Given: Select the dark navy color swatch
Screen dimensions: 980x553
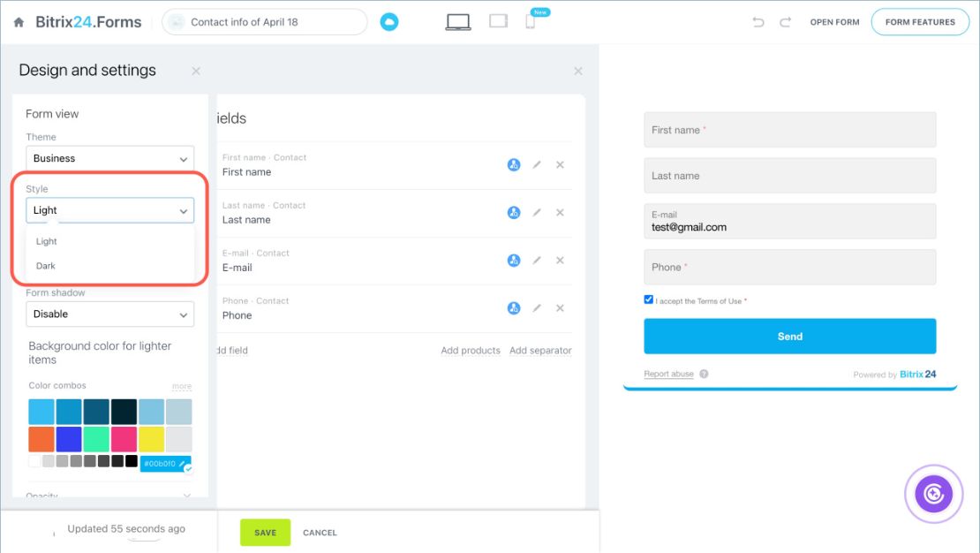Looking at the screenshot, I should point(124,412).
